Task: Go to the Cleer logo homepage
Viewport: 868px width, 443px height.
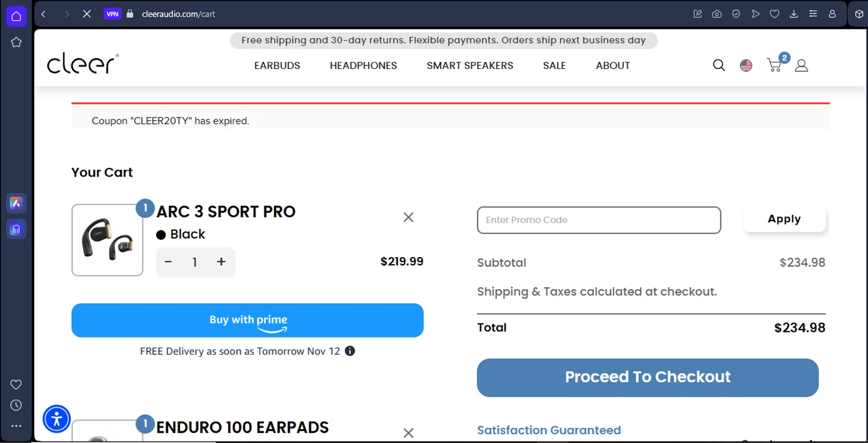Action: tap(83, 64)
